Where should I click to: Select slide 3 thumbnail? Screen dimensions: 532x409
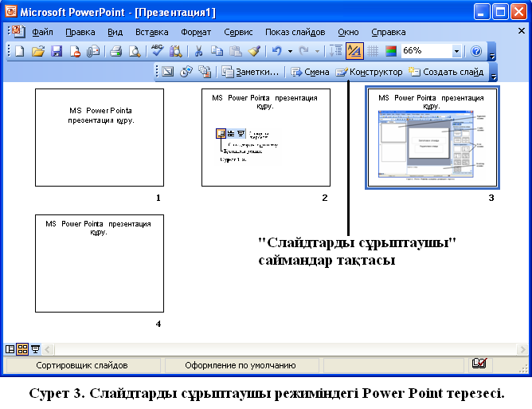point(432,138)
